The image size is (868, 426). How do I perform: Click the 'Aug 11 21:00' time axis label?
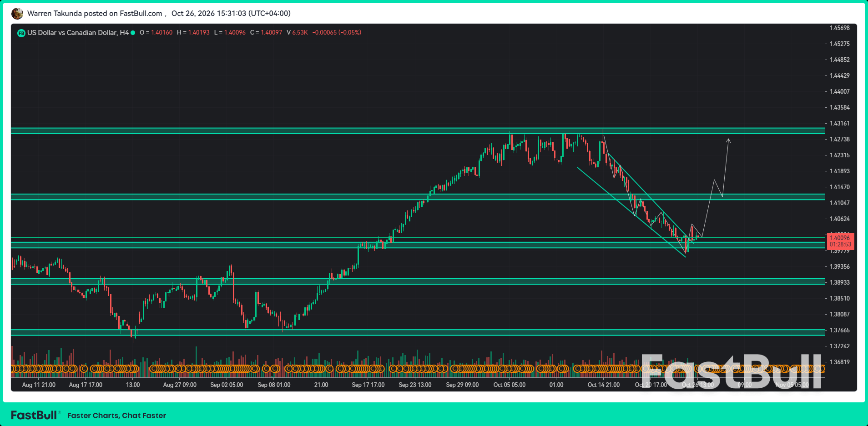[39, 385]
